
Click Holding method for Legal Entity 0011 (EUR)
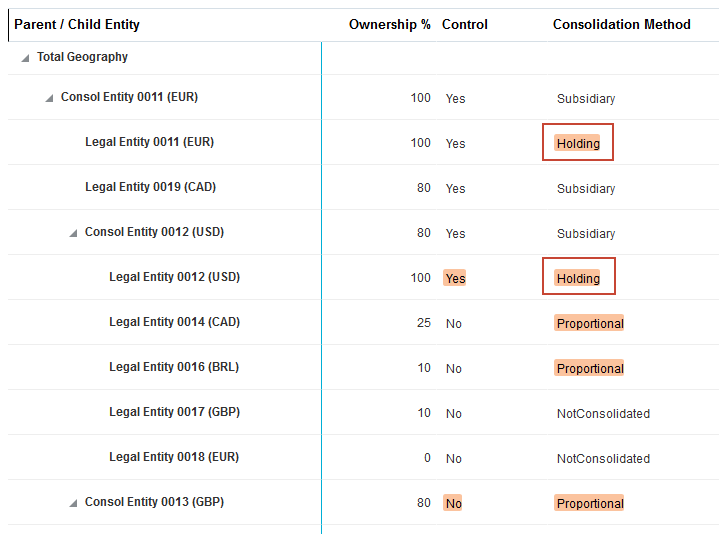tap(578, 143)
